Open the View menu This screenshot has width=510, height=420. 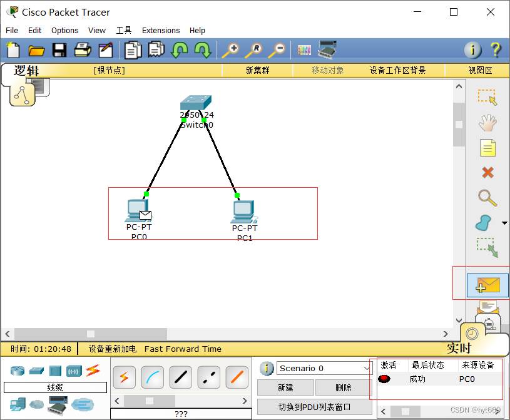(x=97, y=31)
